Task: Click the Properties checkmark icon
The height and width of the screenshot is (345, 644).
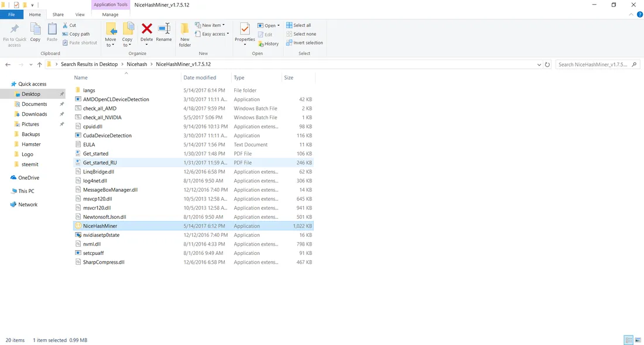Action: pyautogui.click(x=245, y=29)
